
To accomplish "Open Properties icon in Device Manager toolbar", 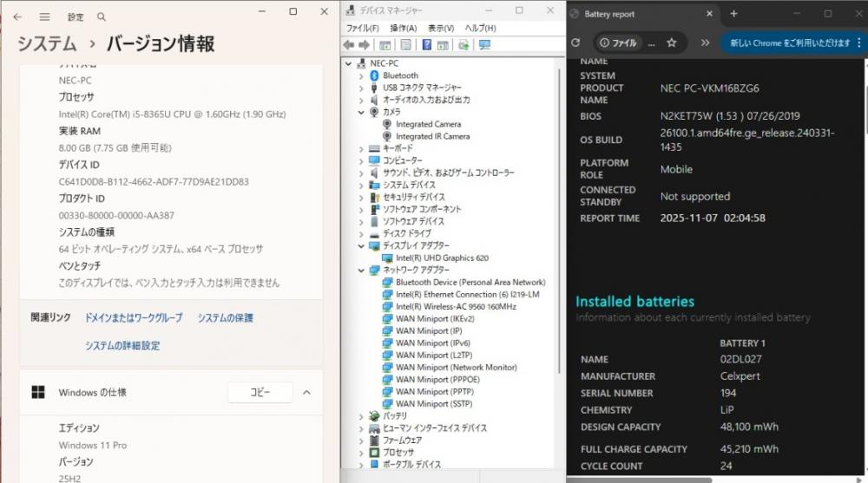I will point(405,45).
